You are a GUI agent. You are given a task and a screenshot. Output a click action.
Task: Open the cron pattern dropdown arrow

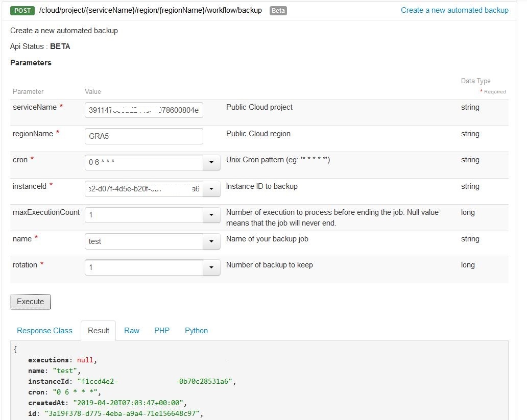(x=211, y=163)
